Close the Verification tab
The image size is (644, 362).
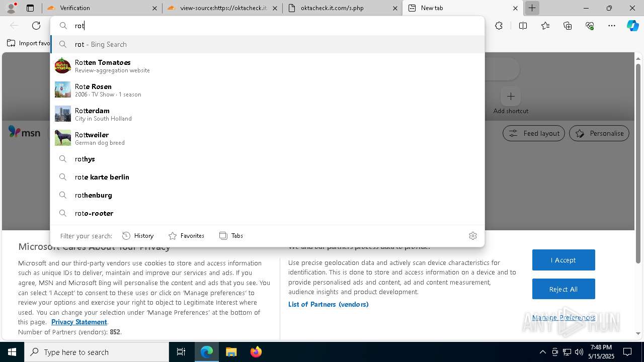pyautogui.click(x=154, y=8)
